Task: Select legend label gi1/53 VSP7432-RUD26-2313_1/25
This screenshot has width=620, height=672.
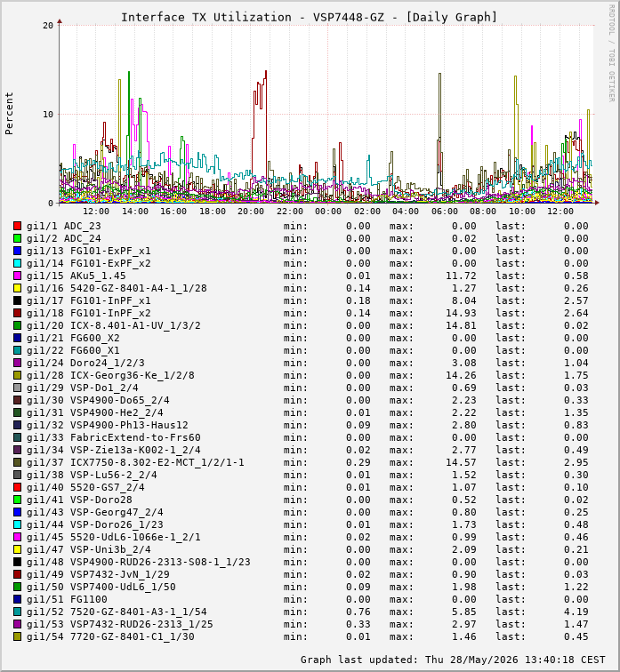Action: click(119, 624)
